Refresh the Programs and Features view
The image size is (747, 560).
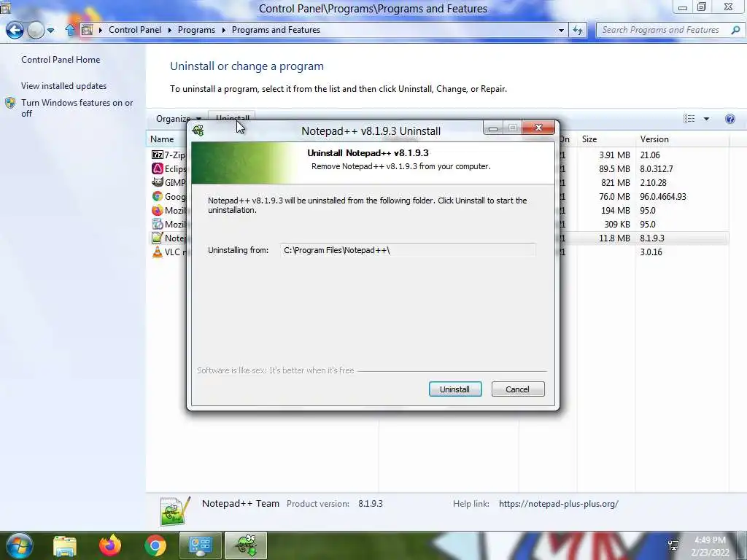tap(578, 30)
